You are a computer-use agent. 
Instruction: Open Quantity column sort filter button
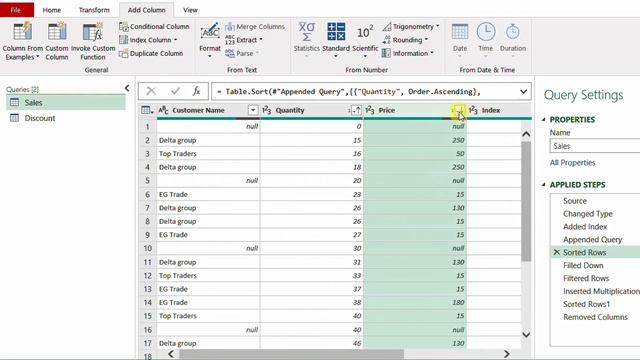point(356,110)
